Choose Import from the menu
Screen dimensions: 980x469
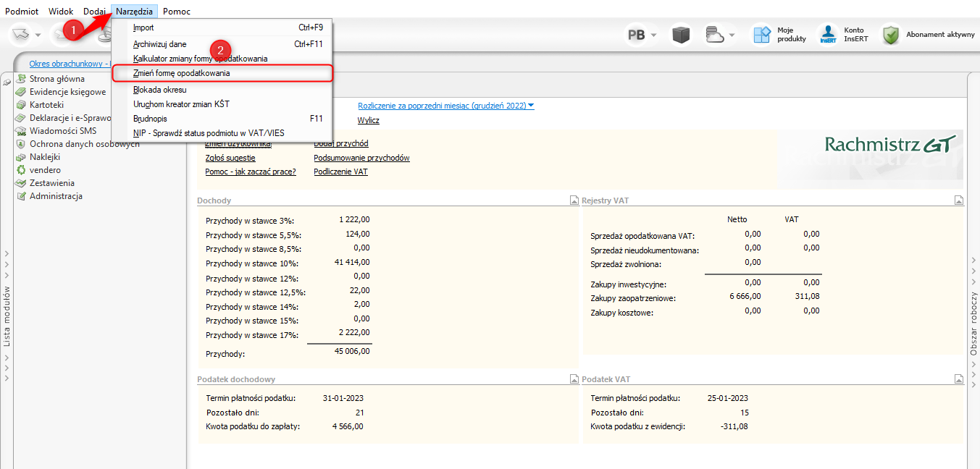[222, 28]
